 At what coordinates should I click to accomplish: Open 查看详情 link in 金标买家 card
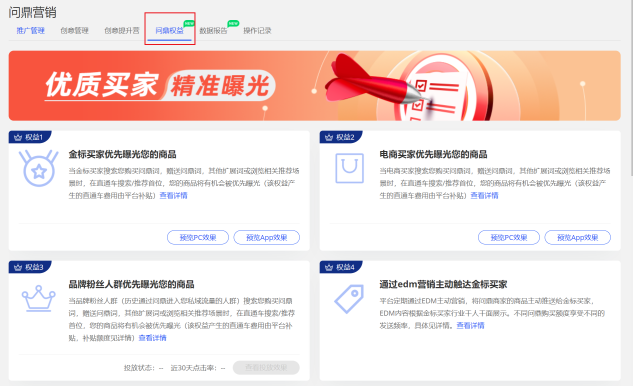pos(174,195)
